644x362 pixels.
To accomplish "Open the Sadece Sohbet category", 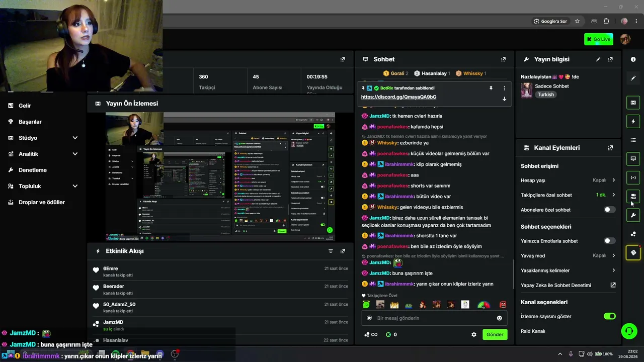I will click(x=552, y=86).
